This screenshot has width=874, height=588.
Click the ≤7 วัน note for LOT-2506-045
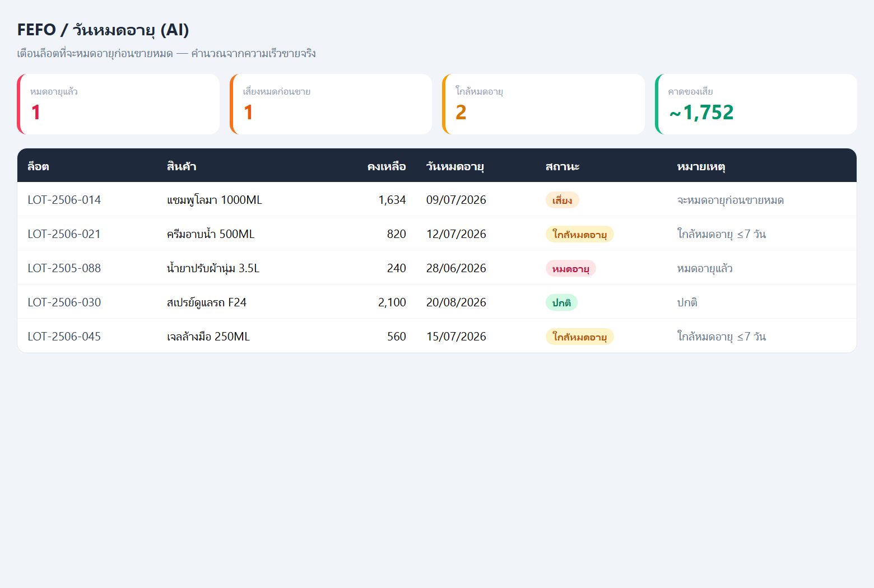(x=722, y=337)
